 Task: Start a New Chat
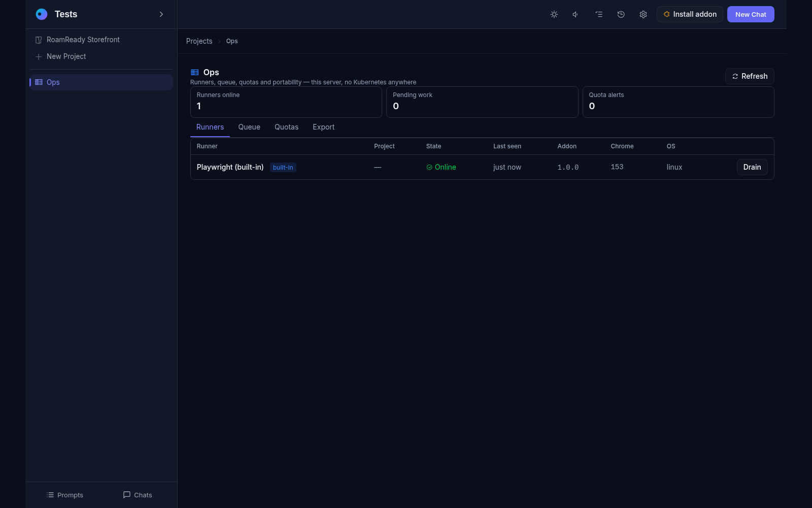click(x=751, y=14)
